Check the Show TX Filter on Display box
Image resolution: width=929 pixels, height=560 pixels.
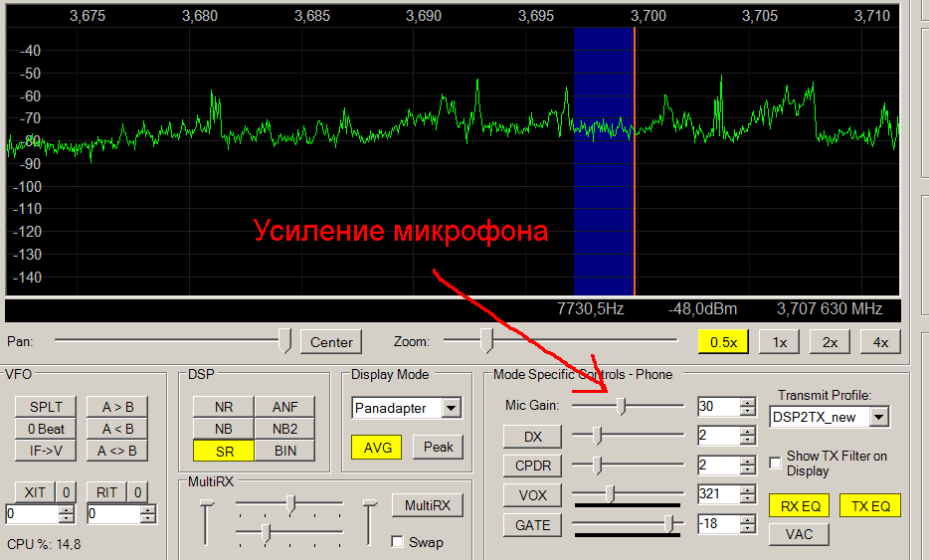click(x=776, y=464)
